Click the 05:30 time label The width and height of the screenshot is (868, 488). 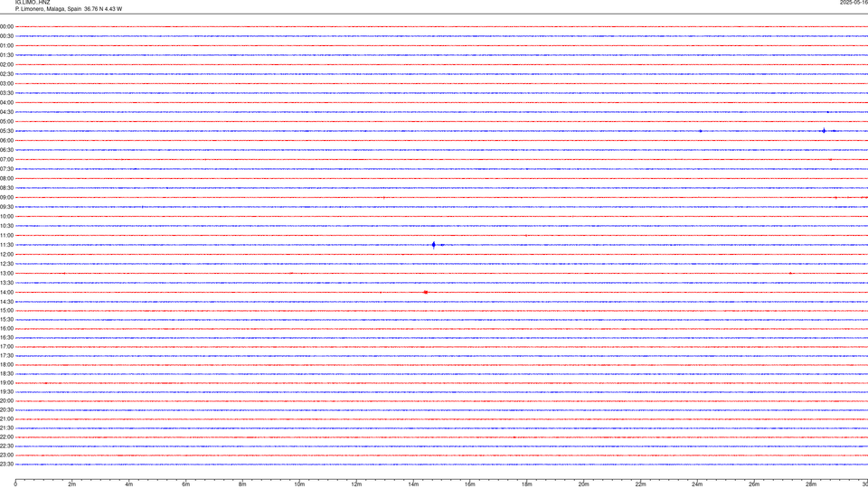point(6,131)
